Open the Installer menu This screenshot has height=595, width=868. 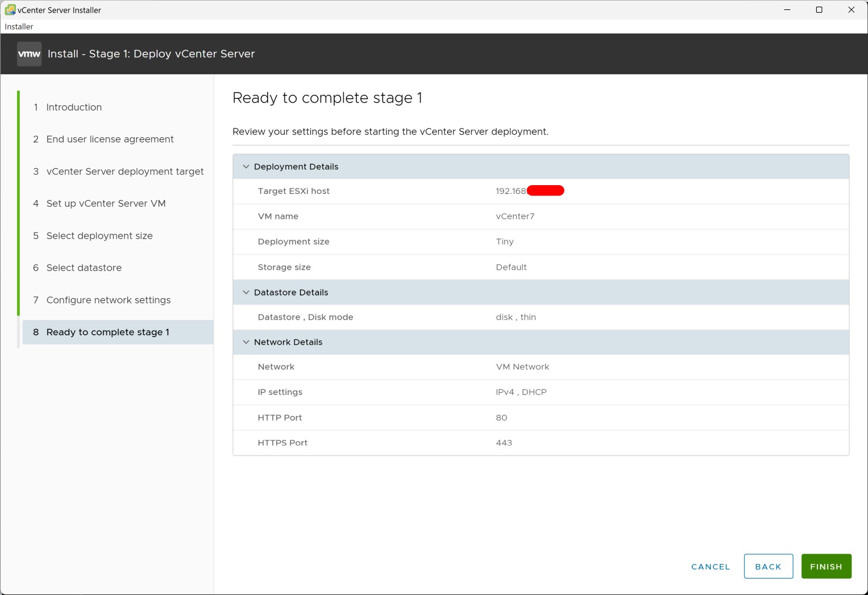tap(19, 26)
